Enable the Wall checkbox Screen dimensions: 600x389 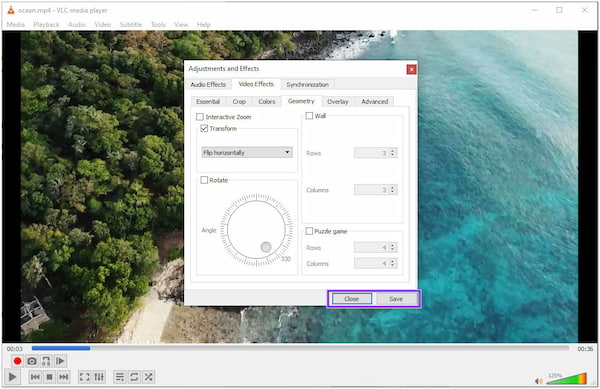point(309,116)
